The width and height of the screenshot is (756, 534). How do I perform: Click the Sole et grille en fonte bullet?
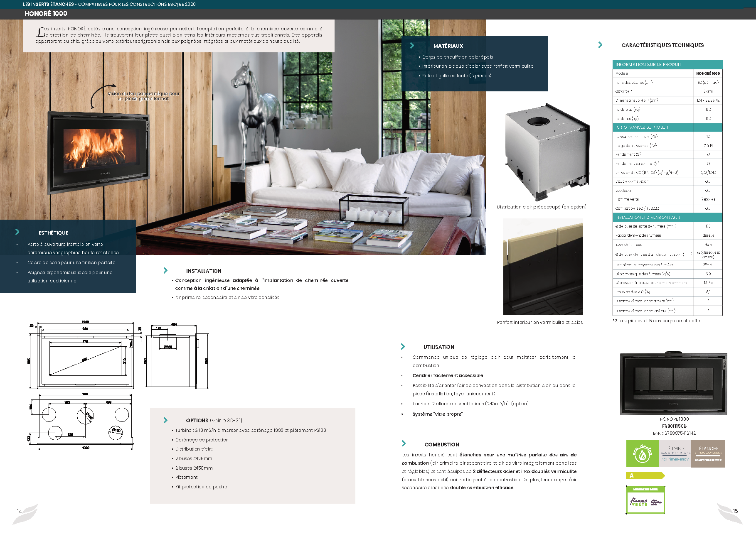click(x=456, y=76)
